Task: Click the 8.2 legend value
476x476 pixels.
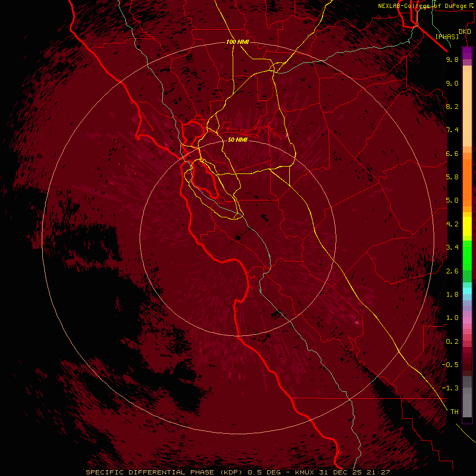Action: pos(452,106)
